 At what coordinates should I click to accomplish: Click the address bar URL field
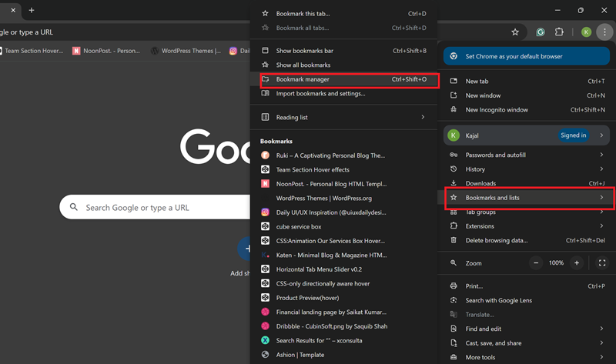click(x=125, y=32)
